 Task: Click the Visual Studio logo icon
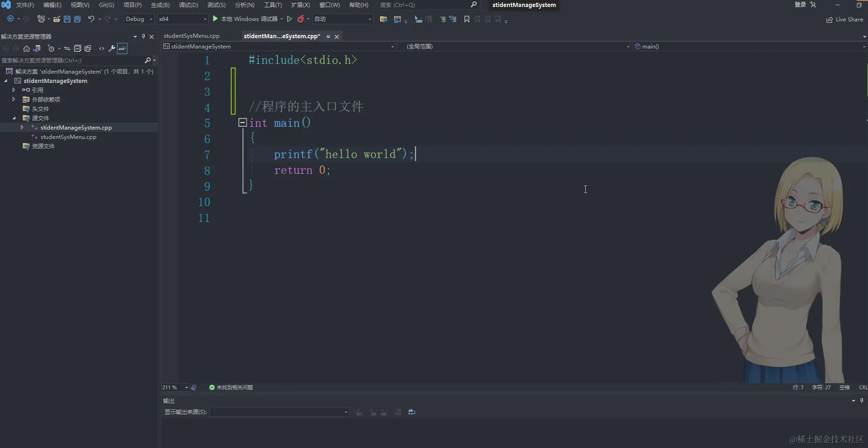pos(6,5)
